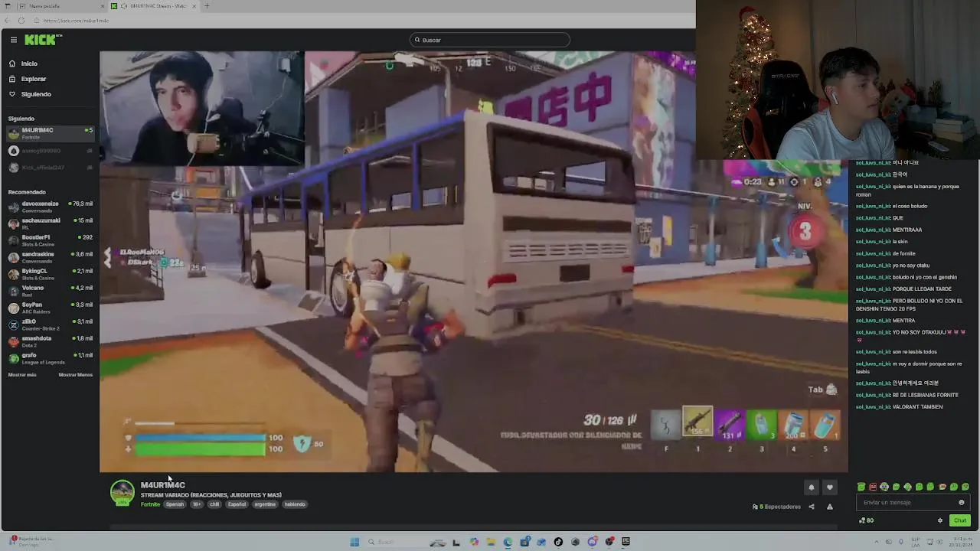This screenshot has width=980, height=551.
Task: Select the offline Kick_official247 channel
Action: click(x=50, y=168)
